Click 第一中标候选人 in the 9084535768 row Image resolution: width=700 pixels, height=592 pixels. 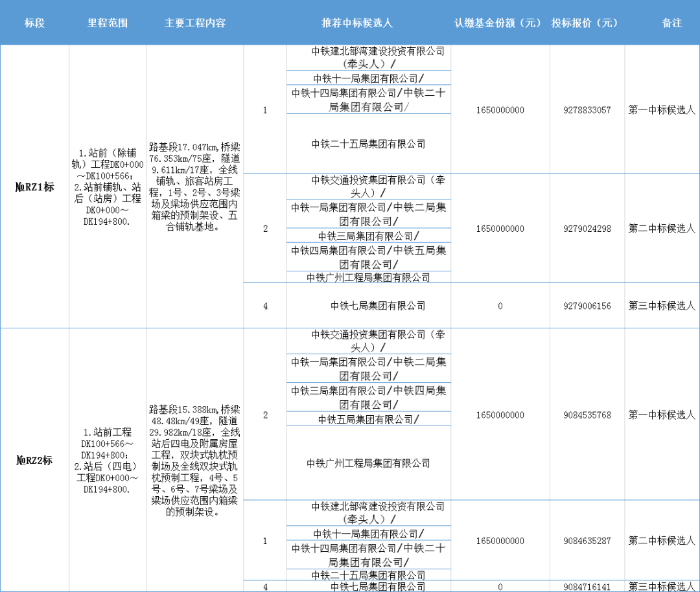(x=662, y=415)
